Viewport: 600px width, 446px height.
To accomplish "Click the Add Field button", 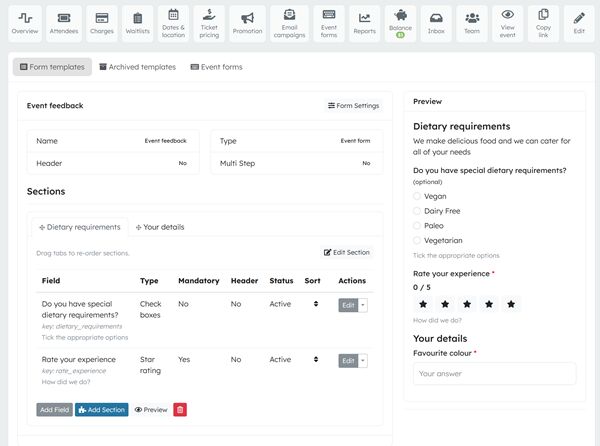I will coord(54,409).
